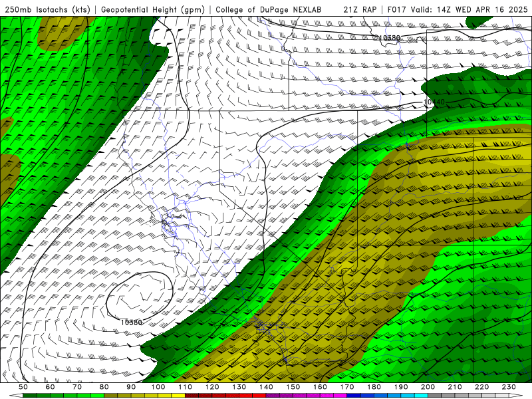Click the brightest yellow swatch before the dark red

(x=178, y=395)
